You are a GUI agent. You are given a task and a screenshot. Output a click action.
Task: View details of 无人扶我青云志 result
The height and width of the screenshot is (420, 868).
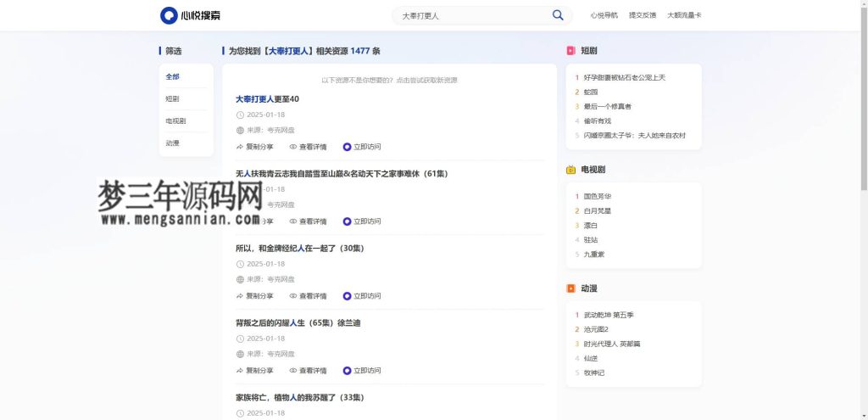tap(313, 221)
